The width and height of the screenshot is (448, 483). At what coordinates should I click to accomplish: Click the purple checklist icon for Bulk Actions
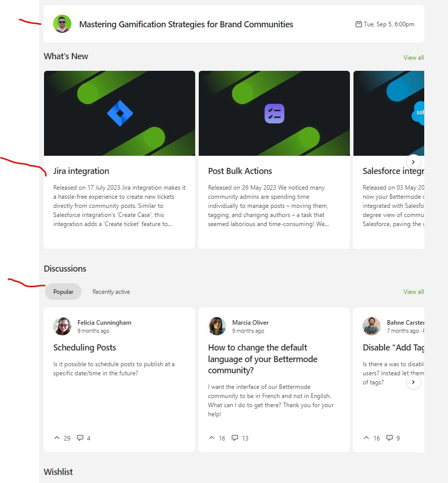pyautogui.click(x=274, y=113)
